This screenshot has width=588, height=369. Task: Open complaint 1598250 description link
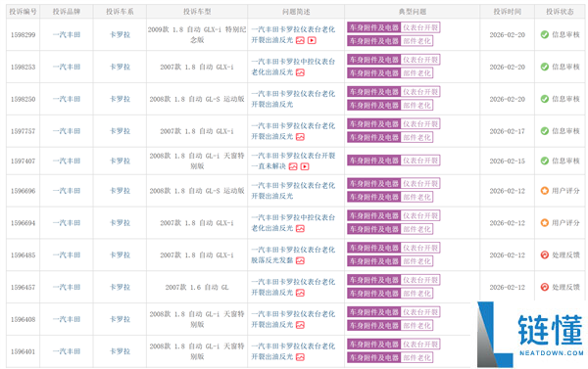point(293,99)
